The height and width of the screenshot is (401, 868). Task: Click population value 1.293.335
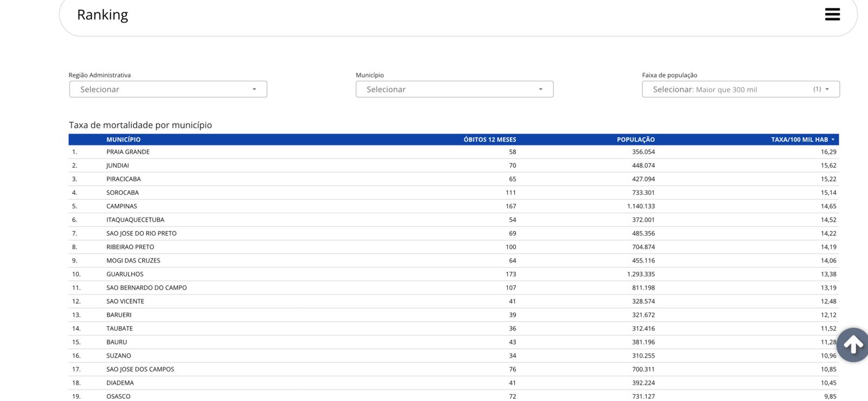coord(641,274)
